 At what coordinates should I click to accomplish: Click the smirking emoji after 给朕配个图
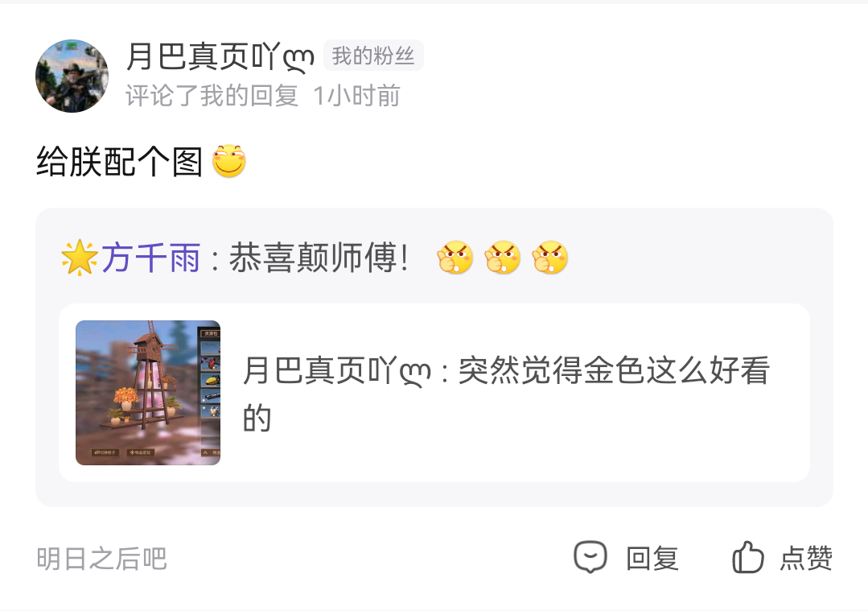[x=229, y=161]
